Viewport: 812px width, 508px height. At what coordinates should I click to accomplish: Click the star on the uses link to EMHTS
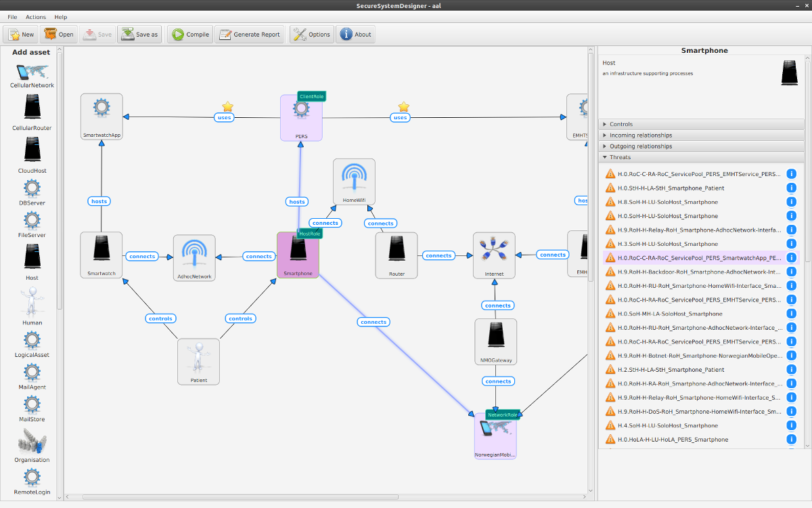(404, 106)
